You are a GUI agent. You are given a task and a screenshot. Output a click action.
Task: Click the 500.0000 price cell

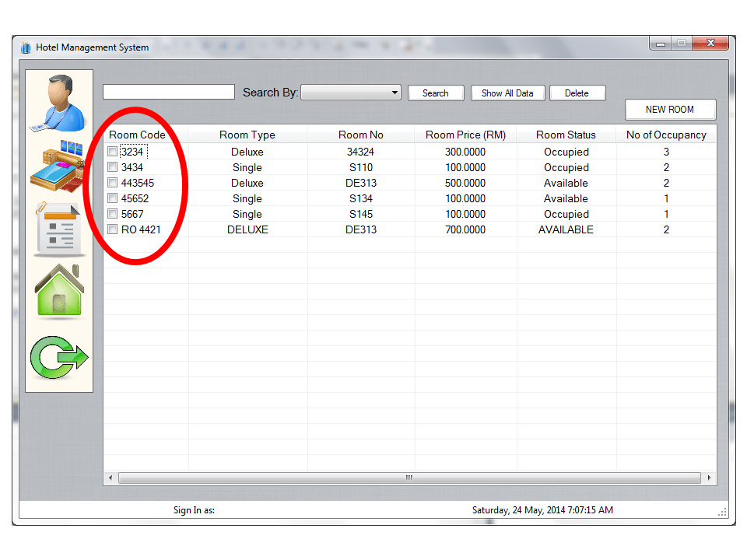pos(465,183)
